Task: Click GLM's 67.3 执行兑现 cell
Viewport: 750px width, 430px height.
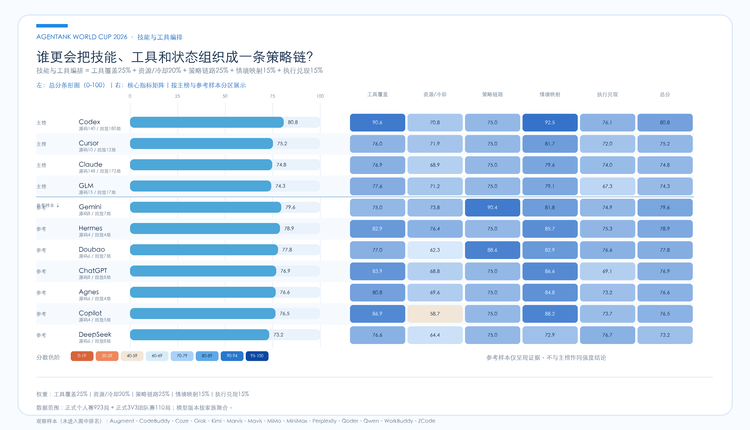Action: tap(607, 187)
